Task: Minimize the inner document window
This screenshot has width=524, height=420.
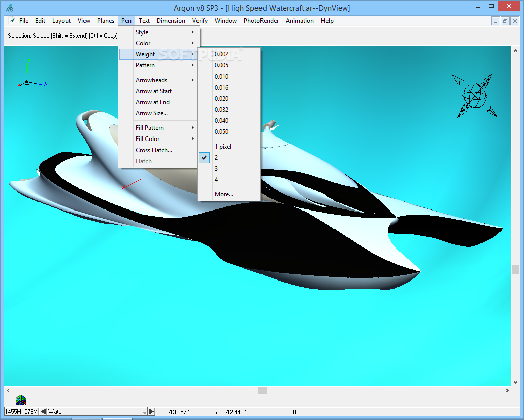Action: pyautogui.click(x=496, y=21)
